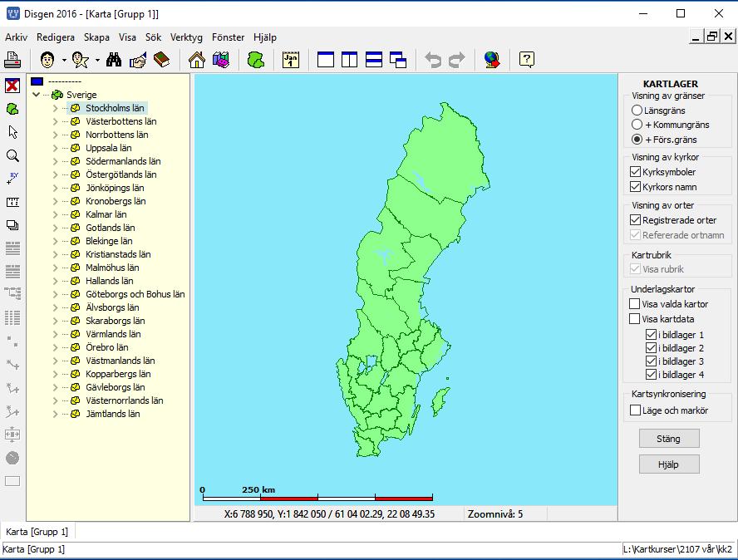Open dropdown arrow next to person star icon

[x=97, y=60]
